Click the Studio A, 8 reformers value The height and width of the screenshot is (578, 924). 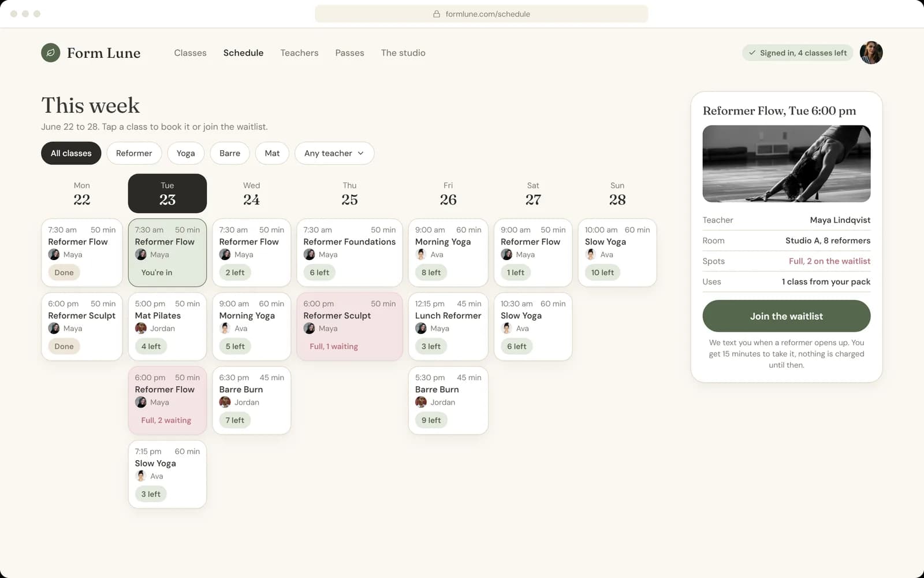pos(828,240)
